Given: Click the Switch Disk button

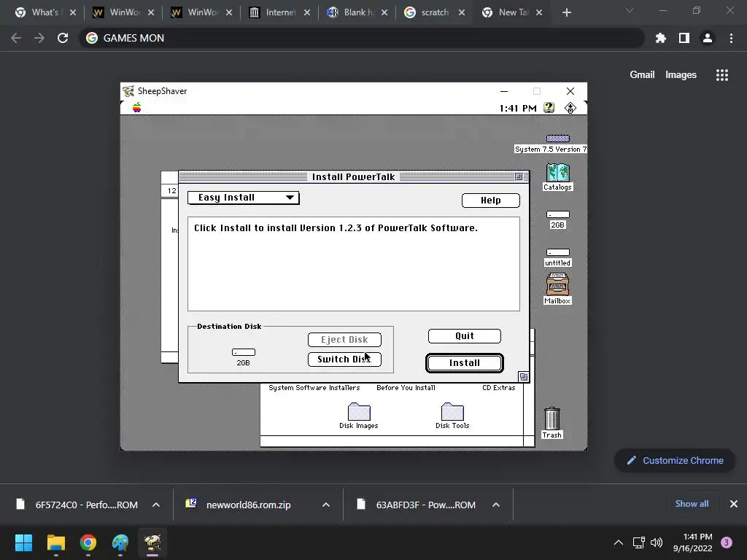Looking at the screenshot, I should (x=344, y=359).
